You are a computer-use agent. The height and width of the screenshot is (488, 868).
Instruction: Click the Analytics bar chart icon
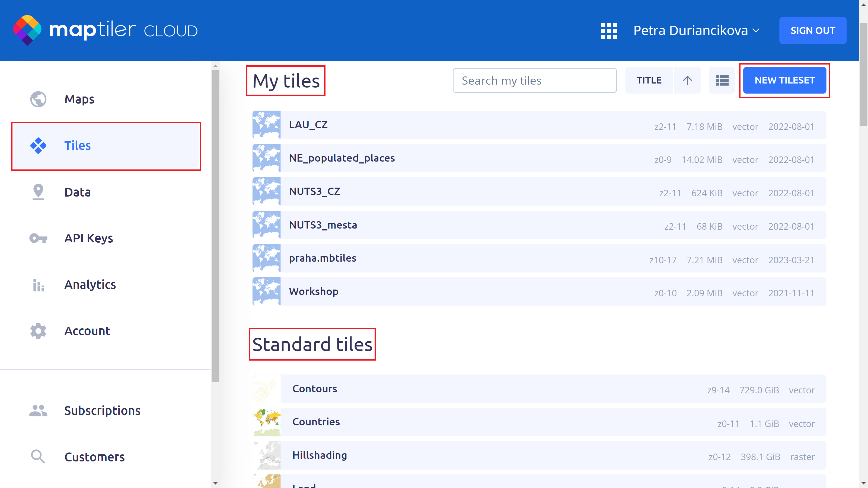[38, 285]
